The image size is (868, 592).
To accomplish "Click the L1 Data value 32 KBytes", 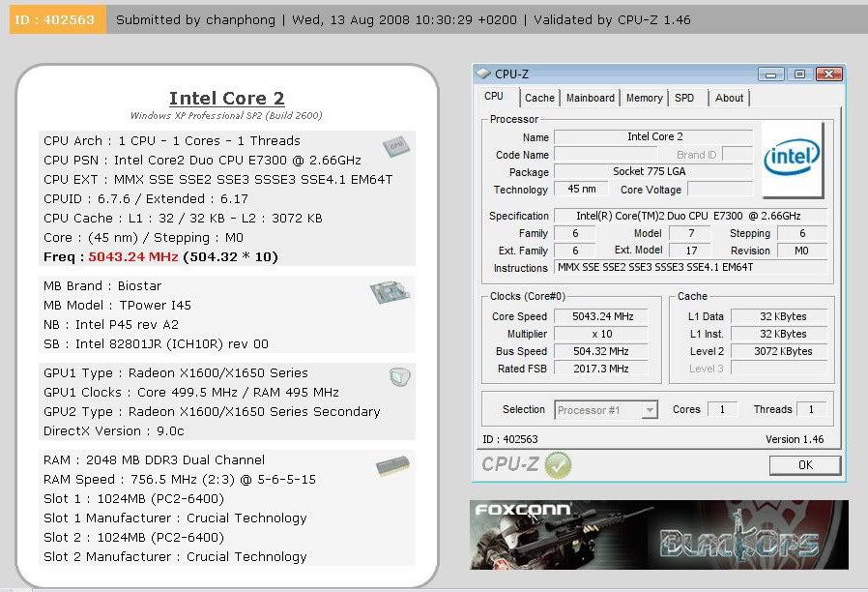I will click(x=779, y=316).
